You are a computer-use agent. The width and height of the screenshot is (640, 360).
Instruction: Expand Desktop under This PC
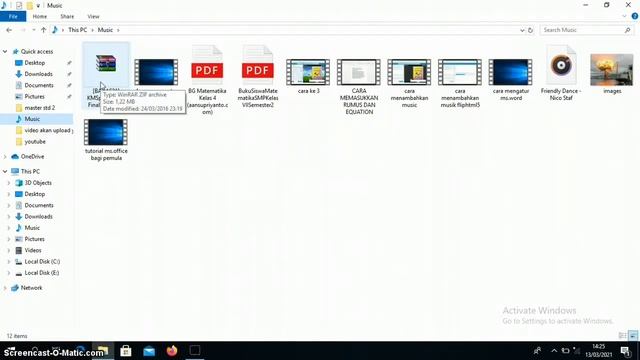(x=9, y=194)
